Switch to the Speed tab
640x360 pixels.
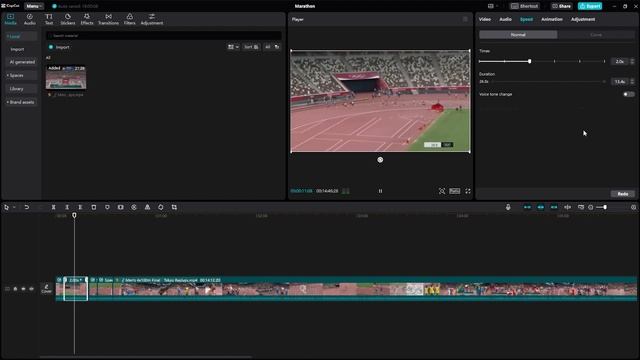tap(526, 19)
